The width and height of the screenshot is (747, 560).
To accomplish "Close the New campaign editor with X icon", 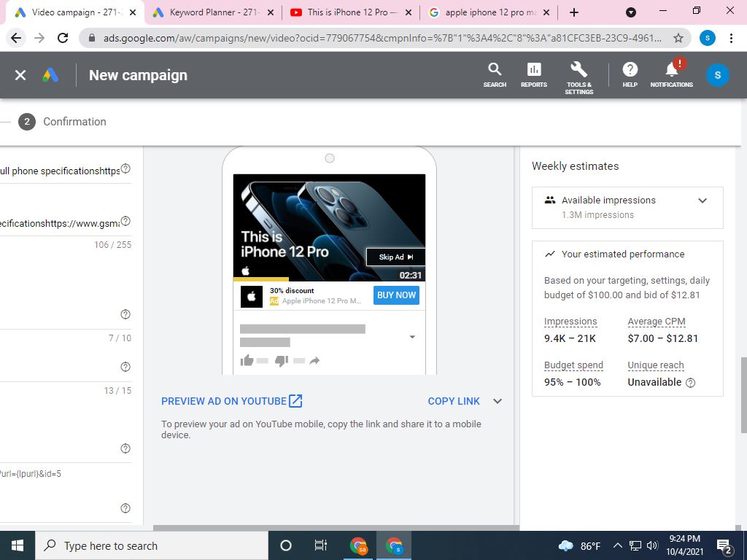I will click(x=20, y=75).
